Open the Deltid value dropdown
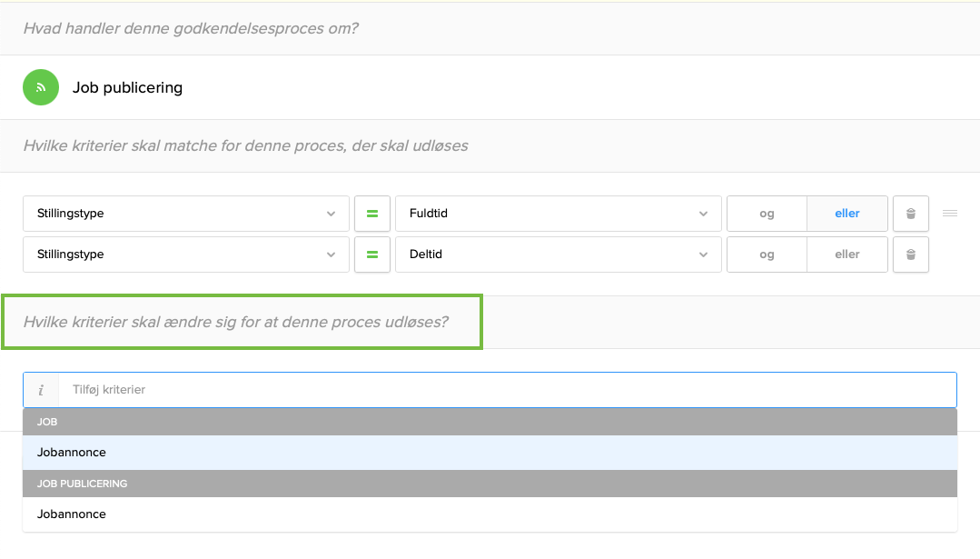Image resolution: width=980 pixels, height=559 pixels. point(558,255)
